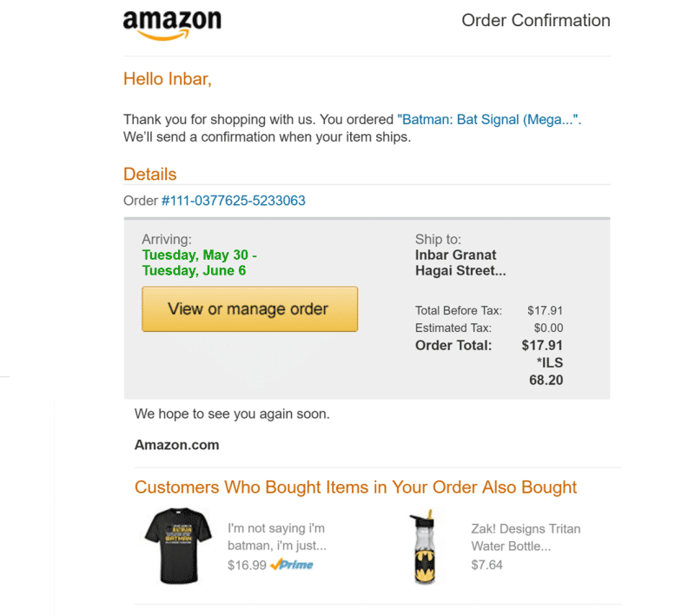Select the Zak! Designs Tritan Water Bottle title
Image resolution: width=695 pixels, height=616 pixels.
pyautogui.click(x=525, y=537)
